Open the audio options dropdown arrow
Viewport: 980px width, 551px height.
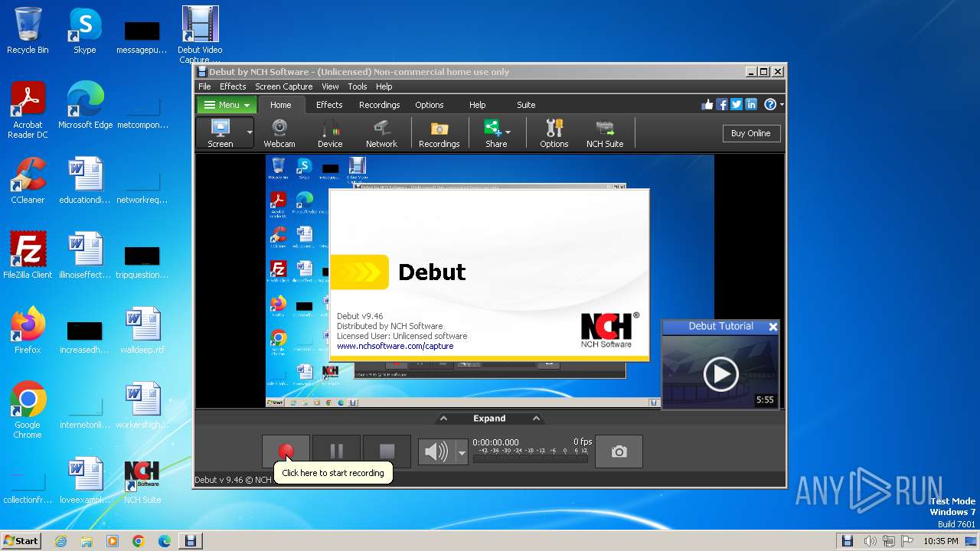point(461,452)
